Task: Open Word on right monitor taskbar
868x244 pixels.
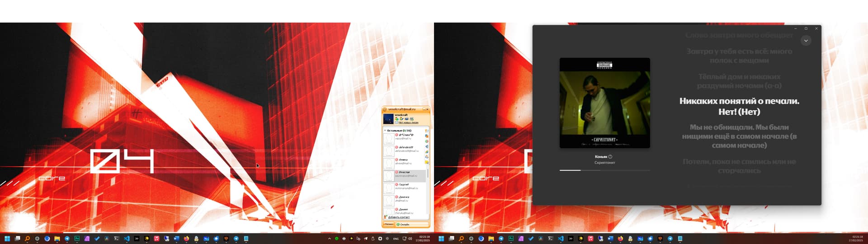Action: [x=610, y=239]
